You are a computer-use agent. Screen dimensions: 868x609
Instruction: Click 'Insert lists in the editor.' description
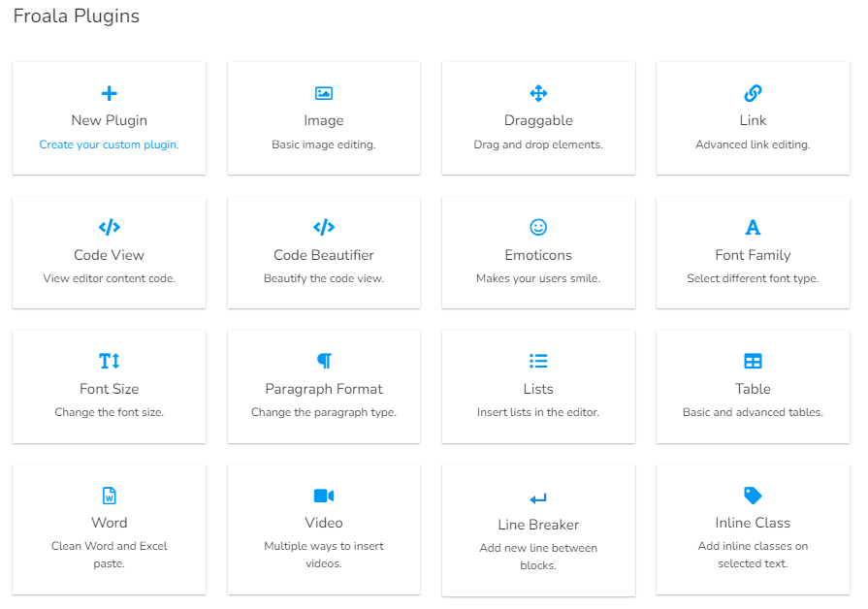(x=538, y=412)
